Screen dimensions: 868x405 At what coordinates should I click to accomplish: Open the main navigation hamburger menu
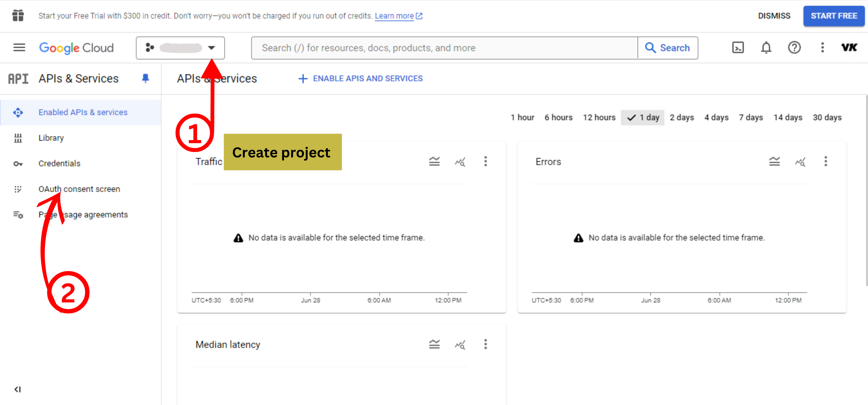[x=19, y=48]
